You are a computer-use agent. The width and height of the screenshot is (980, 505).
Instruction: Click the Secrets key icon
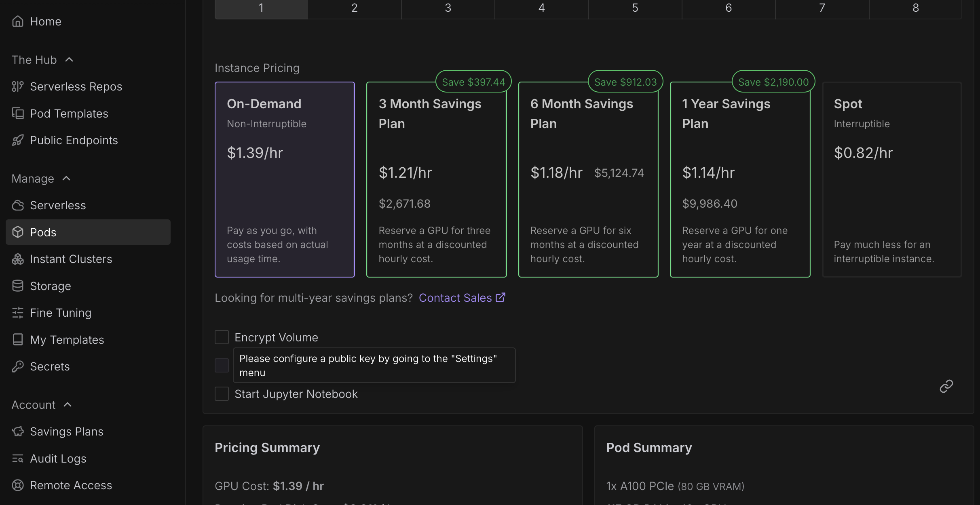point(17,366)
